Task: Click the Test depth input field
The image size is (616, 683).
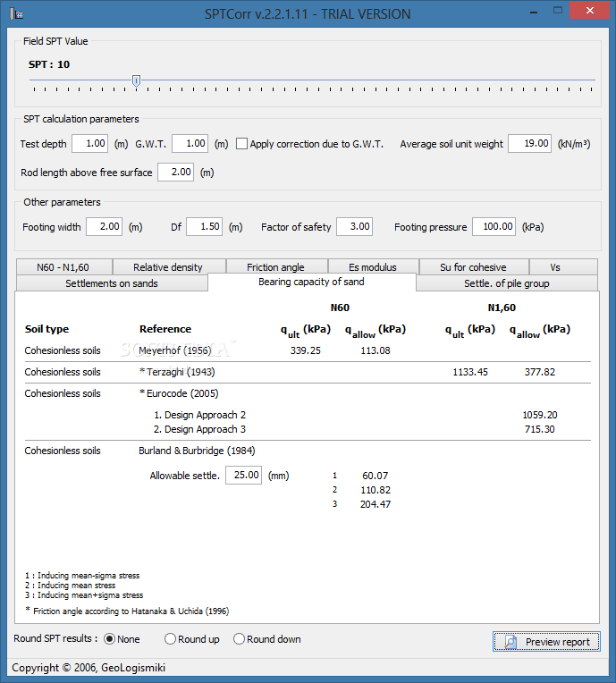Action: pyautogui.click(x=89, y=143)
